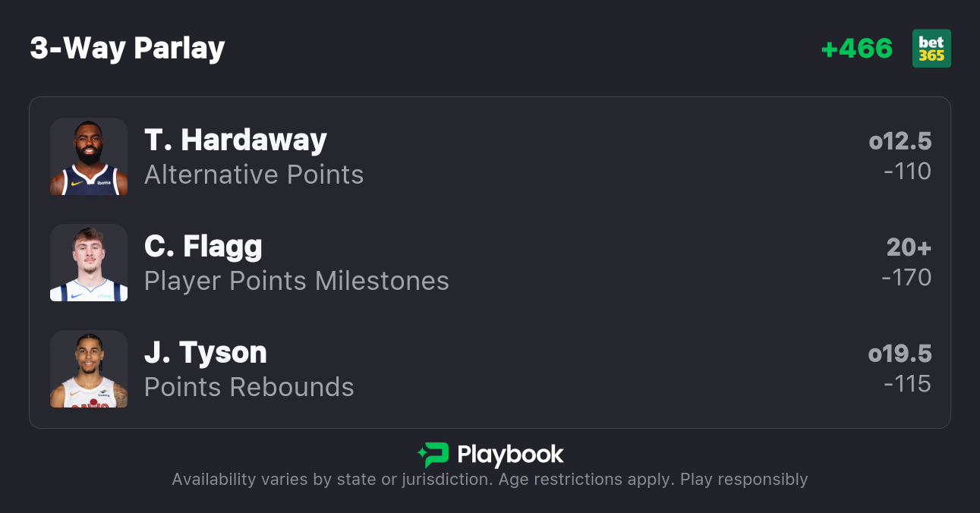Click the -110 odds value
The image size is (980, 513).
[x=907, y=172]
